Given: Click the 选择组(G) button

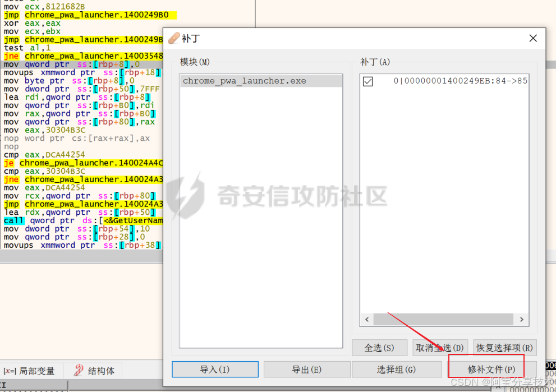Looking at the screenshot, I should tap(397, 370).
